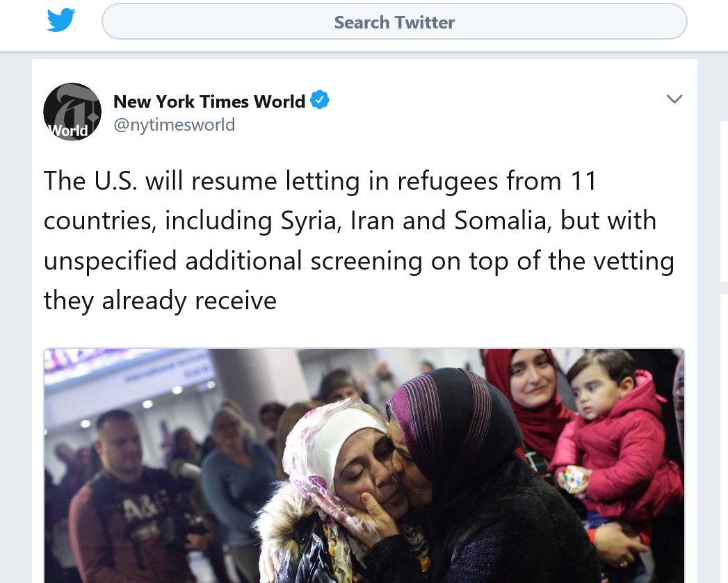Screen dimensions: 728x583
Task: Click the Twitter bird home logo
Action: (60, 20)
